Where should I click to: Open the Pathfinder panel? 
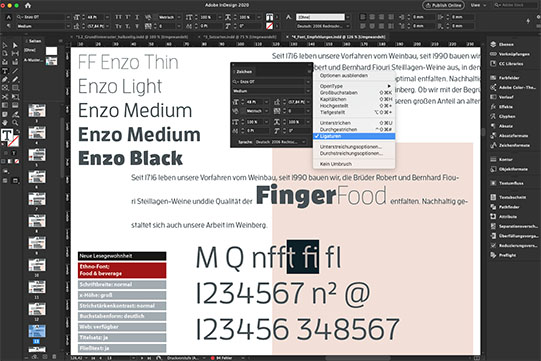[505, 207]
